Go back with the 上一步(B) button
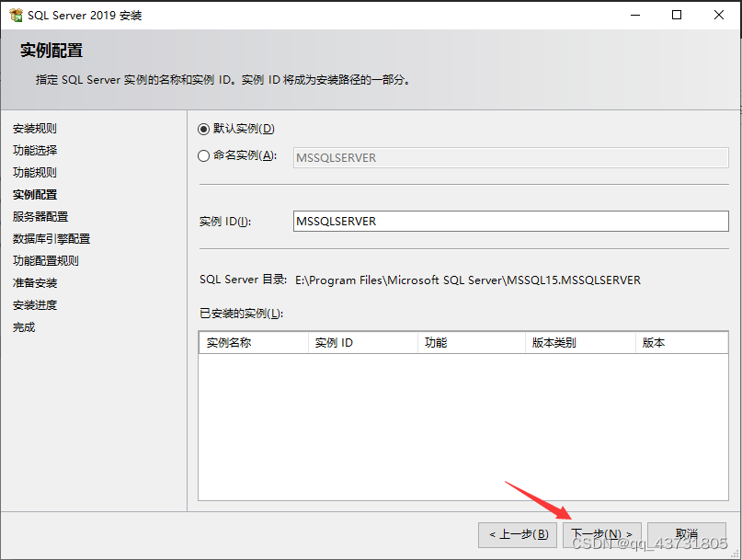This screenshot has width=742, height=560. (x=518, y=534)
